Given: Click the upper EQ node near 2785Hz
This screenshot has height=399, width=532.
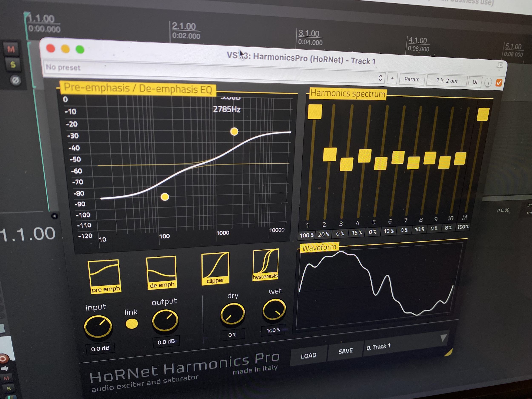Looking at the screenshot, I should pyautogui.click(x=234, y=132).
